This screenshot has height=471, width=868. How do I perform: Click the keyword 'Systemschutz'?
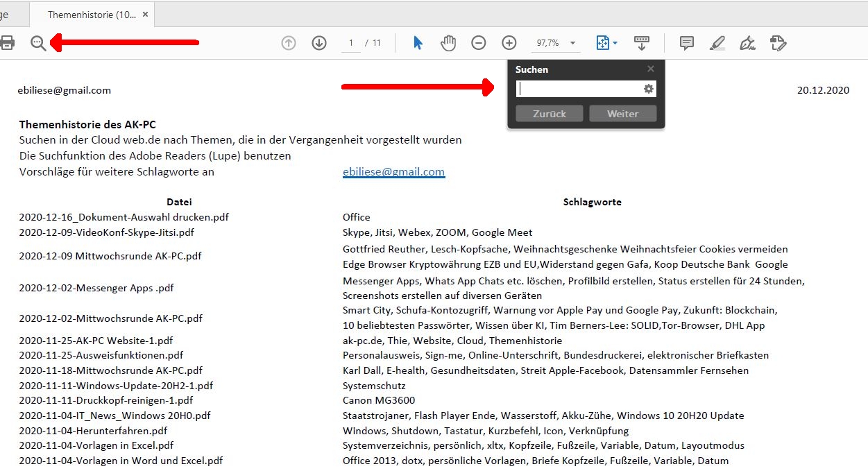(x=374, y=386)
